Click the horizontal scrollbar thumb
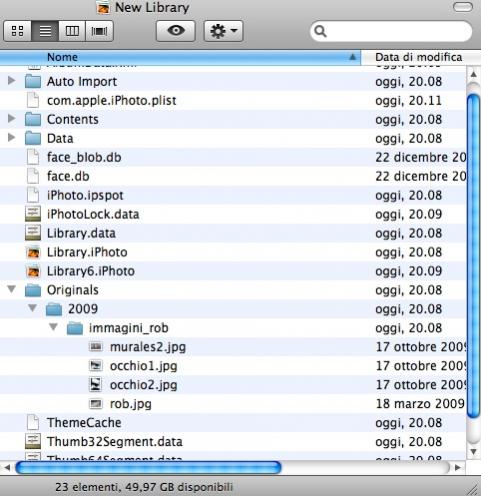Screen dimensions: 481x496 coord(148,467)
